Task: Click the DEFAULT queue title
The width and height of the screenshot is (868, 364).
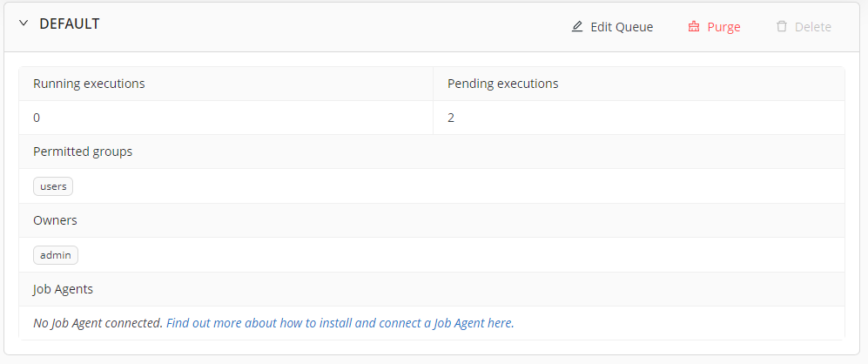Action: (70, 24)
